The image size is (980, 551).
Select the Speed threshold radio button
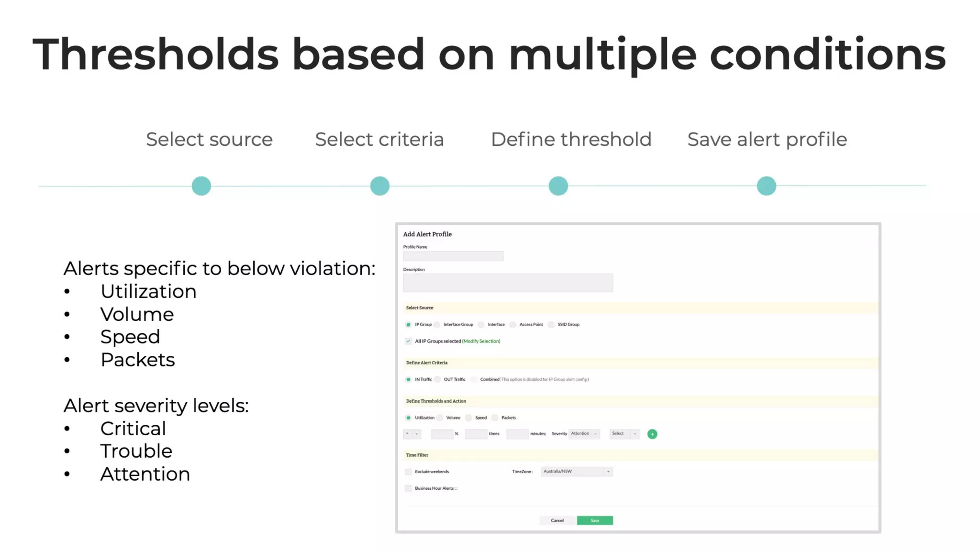pyautogui.click(x=468, y=418)
